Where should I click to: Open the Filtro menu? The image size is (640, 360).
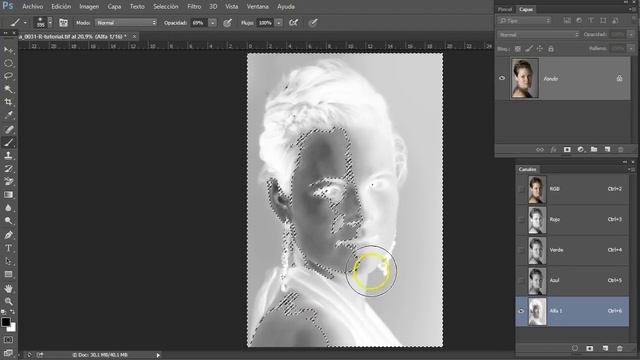tap(194, 7)
